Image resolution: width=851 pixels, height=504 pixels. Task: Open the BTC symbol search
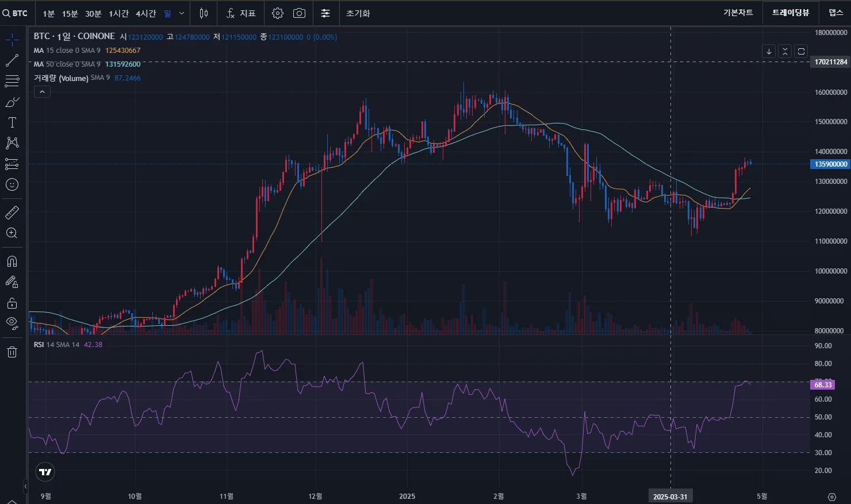coord(15,13)
